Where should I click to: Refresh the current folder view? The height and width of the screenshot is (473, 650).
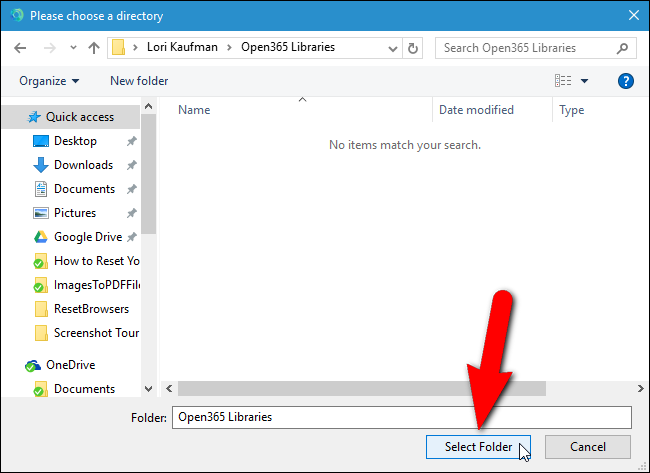[x=412, y=49]
